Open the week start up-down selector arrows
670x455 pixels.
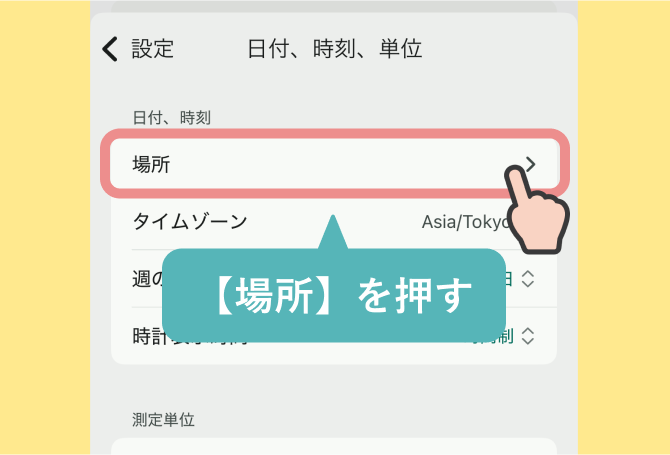click(528, 279)
